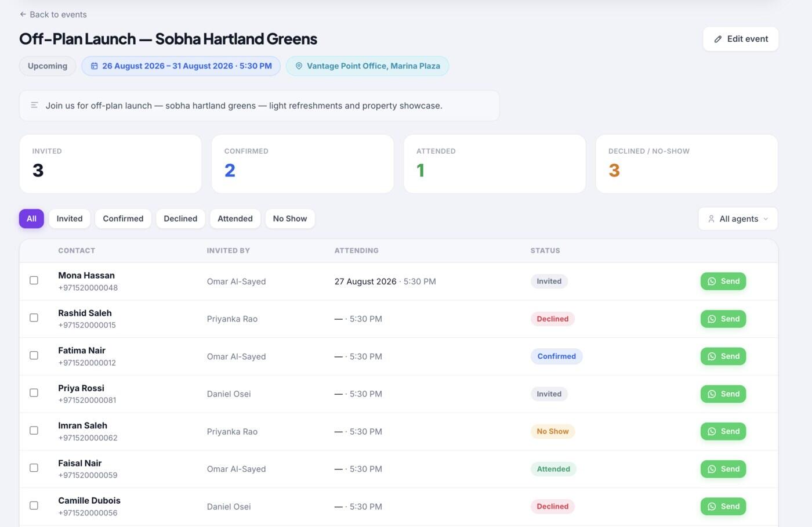
Task: Click the Edit event button
Action: click(741, 39)
